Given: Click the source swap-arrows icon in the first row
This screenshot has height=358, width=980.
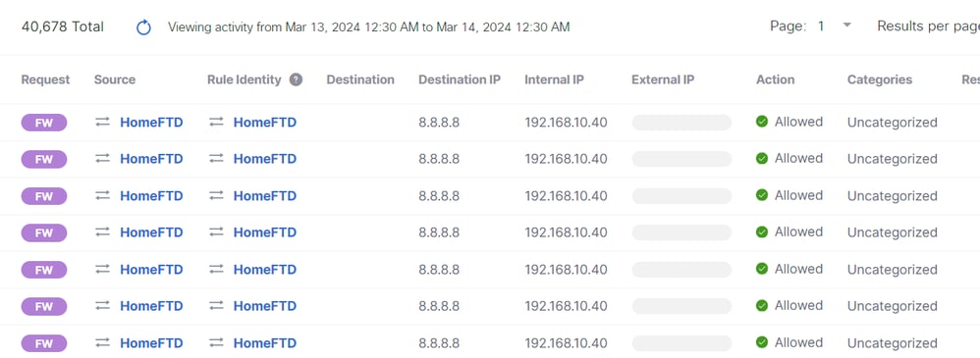Looking at the screenshot, I should 102,123.
